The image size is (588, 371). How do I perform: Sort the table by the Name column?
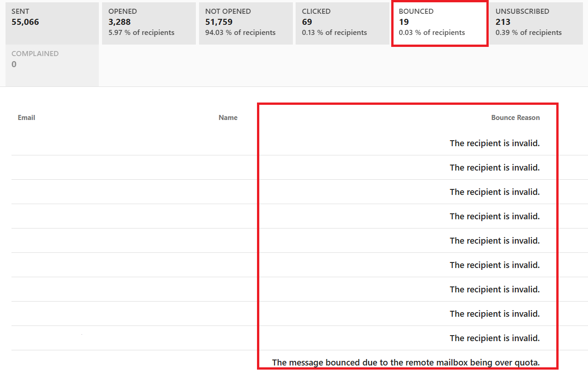pos(228,117)
